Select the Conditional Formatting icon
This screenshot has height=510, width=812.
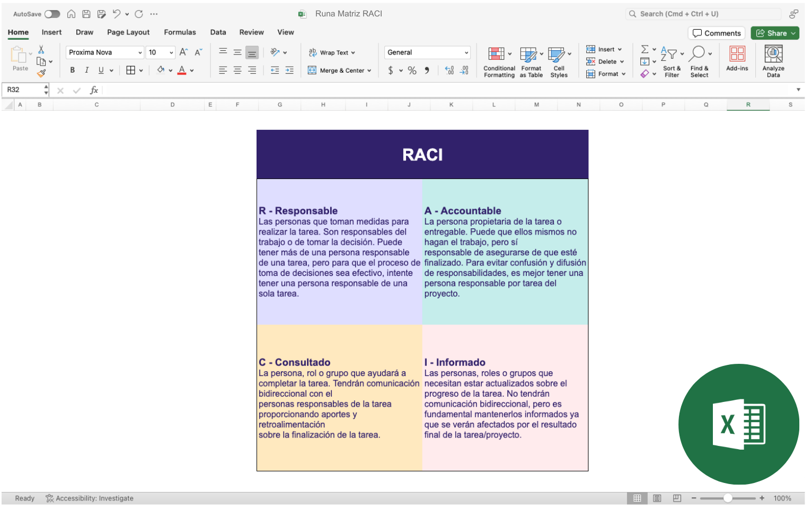click(498, 53)
